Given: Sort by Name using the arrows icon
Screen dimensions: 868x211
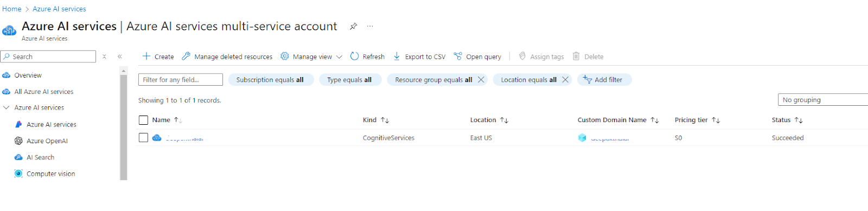Looking at the screenshot, I should [178, 120].
